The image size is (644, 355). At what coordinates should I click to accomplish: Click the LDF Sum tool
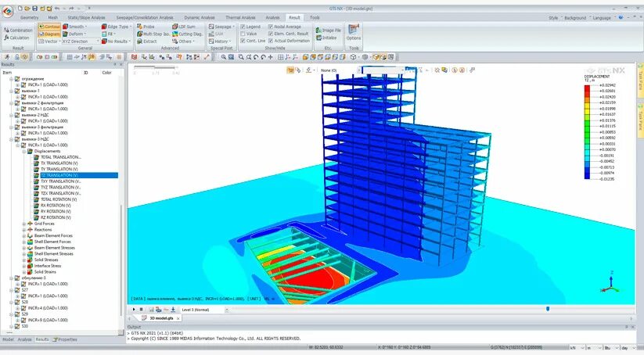click(x=184, y=27)
